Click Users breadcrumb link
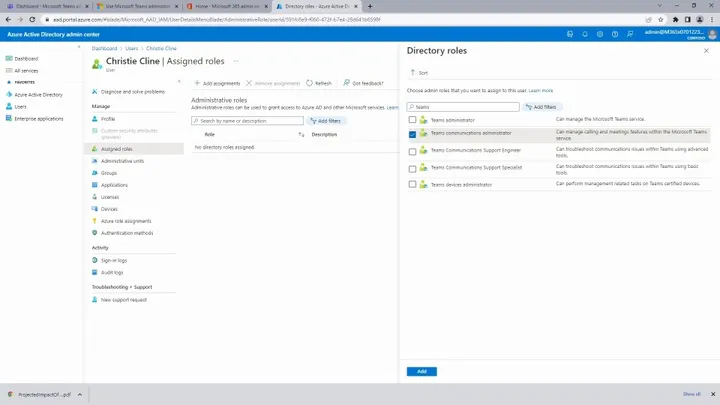Image resolution: width=720 pixels, height=405 pixels. coord(132,48)
